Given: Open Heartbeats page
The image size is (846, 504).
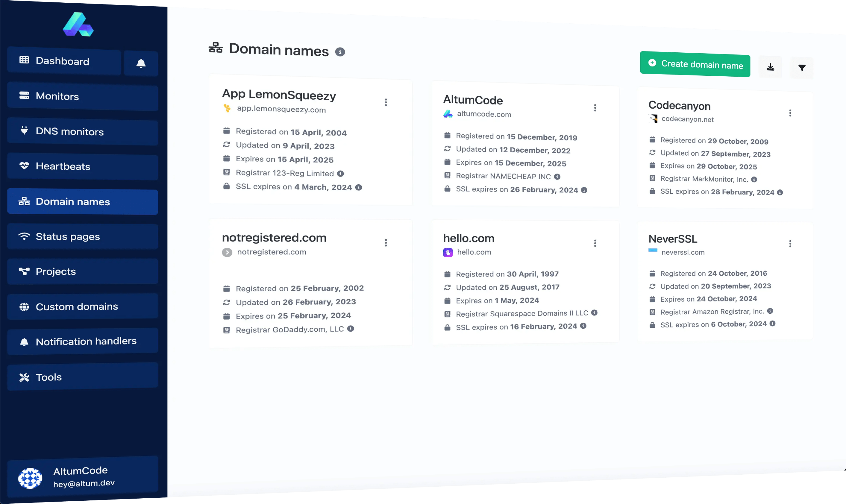Looking at the screenshot, I should 83,166.
